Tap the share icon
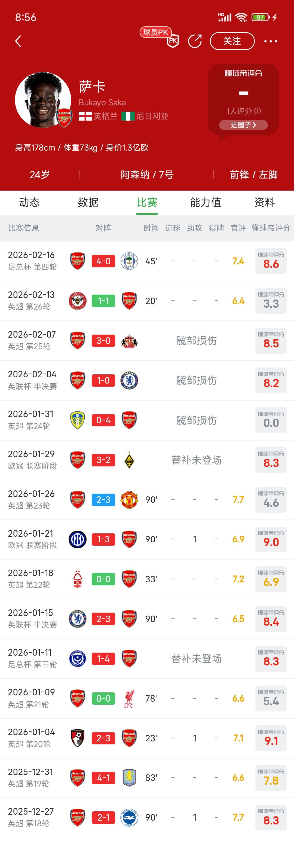This screenshot has width=294, height=868. 195,41
